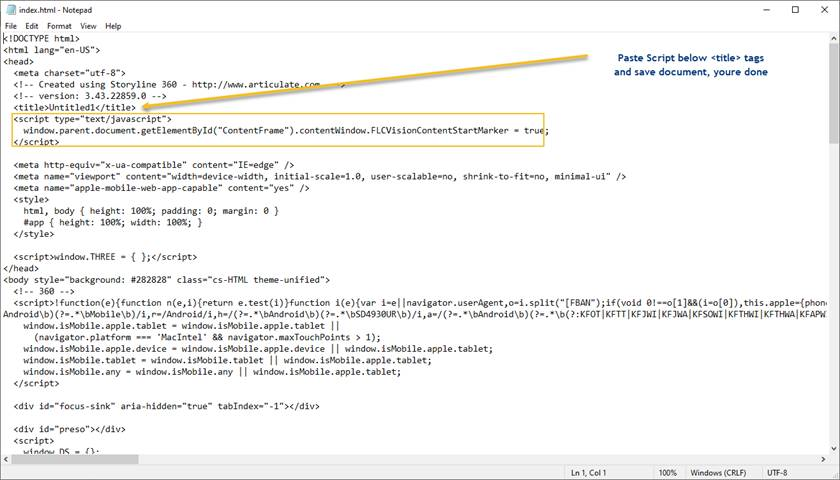Click the viewport meta tag line
The height and width of the screenshot is (480, 840).
(320, 176)
